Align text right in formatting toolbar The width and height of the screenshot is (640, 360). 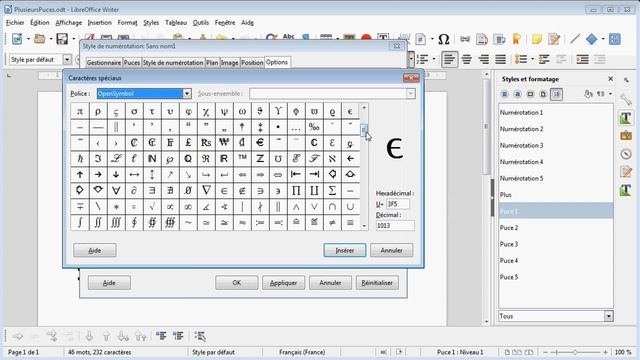tap(484, 60)
